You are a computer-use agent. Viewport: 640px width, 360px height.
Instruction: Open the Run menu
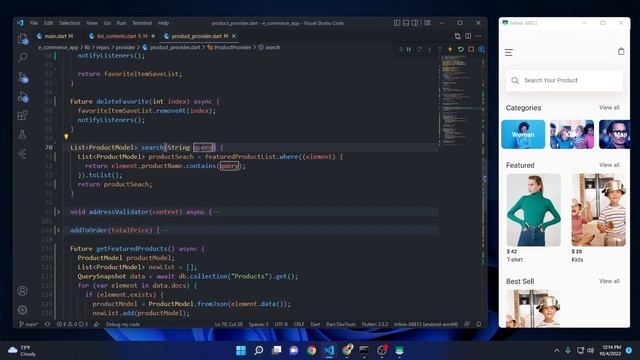[x=121, y=23]
